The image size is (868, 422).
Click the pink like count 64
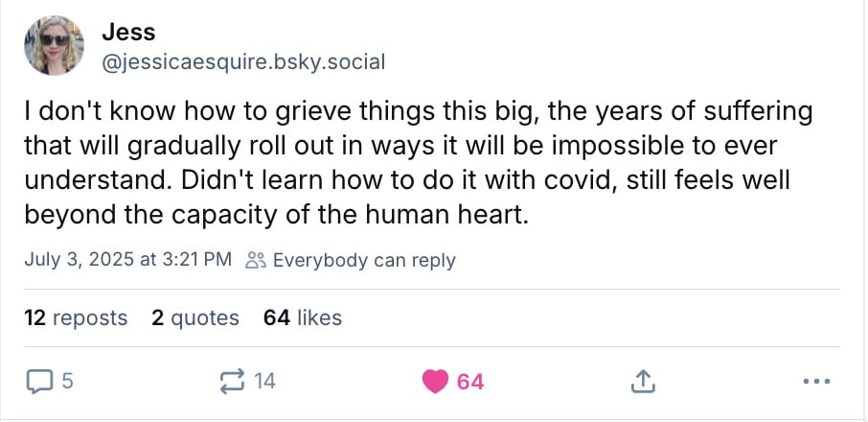point(469,382)
